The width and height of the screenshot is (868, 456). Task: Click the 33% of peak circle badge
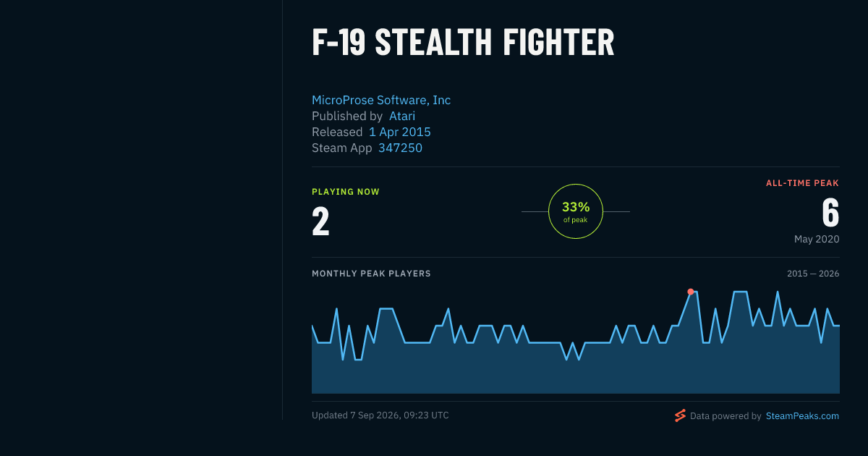point(576,211)
